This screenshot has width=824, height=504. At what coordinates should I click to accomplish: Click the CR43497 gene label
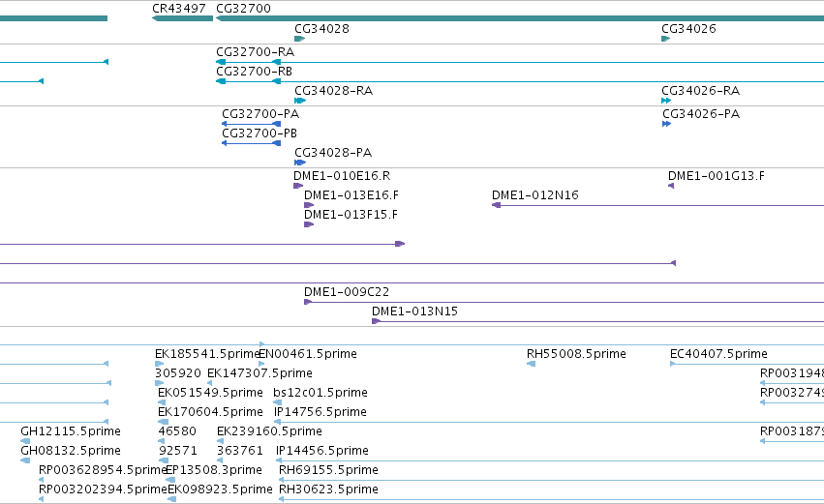pos(179,9)
